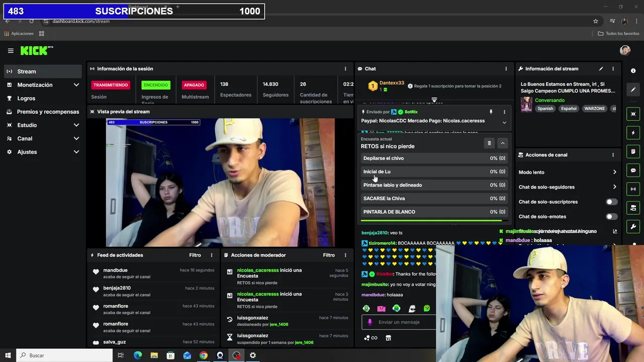Open pinned message three-dot options
644x362 pixels.
(504, 112)
